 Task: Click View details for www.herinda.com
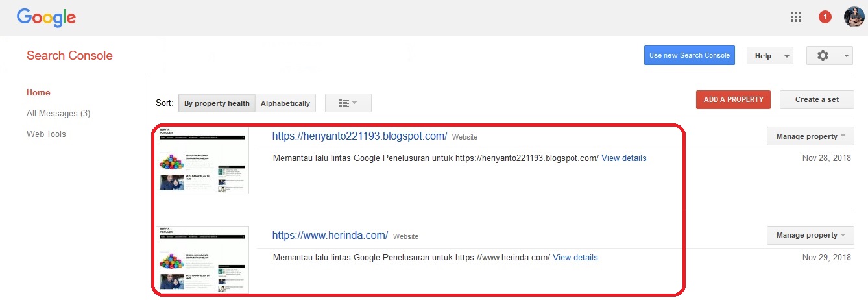(x=575, y=258)
